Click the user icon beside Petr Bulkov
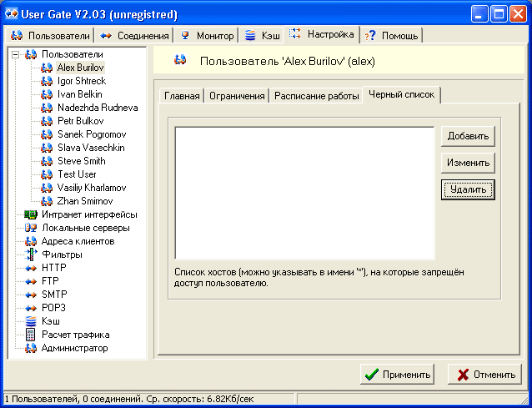The height and width of the screenshot is (408, 532). click(47, 121)
